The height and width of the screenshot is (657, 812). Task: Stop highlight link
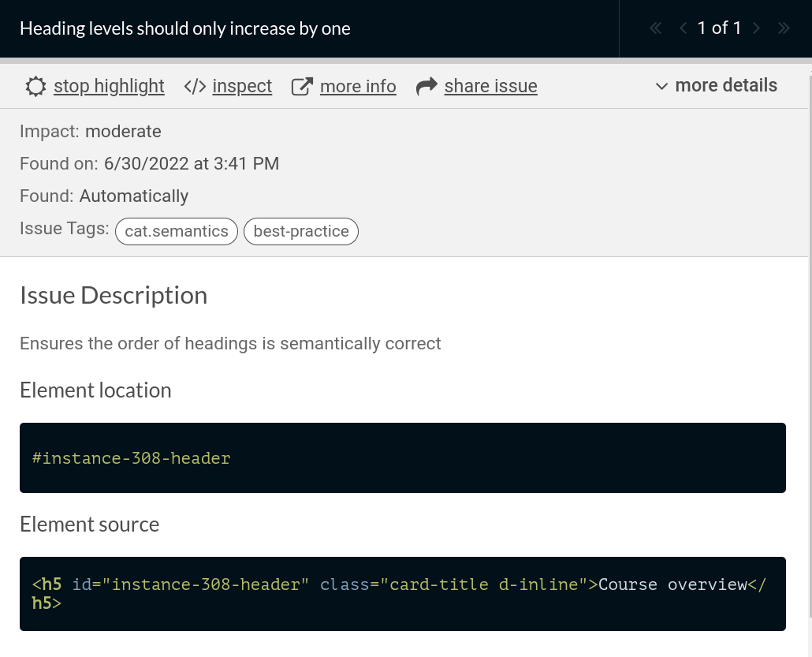point(109,86)
